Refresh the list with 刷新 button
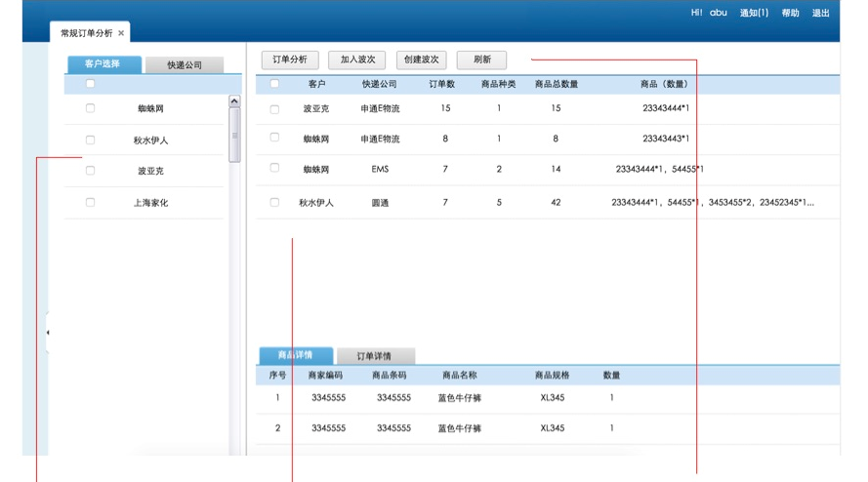 [481, 60]
